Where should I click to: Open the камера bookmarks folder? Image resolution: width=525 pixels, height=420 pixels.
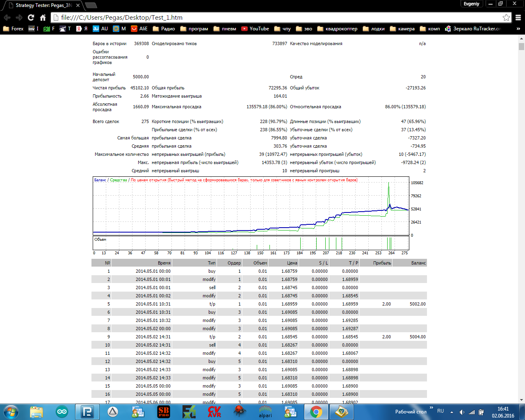402,29
